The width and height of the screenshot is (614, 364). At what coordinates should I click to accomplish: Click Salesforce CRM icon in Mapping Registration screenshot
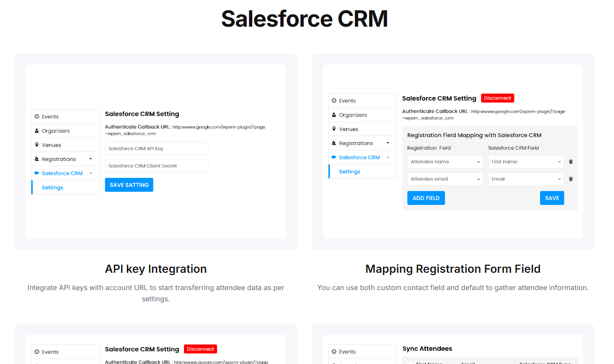point(334,157)
